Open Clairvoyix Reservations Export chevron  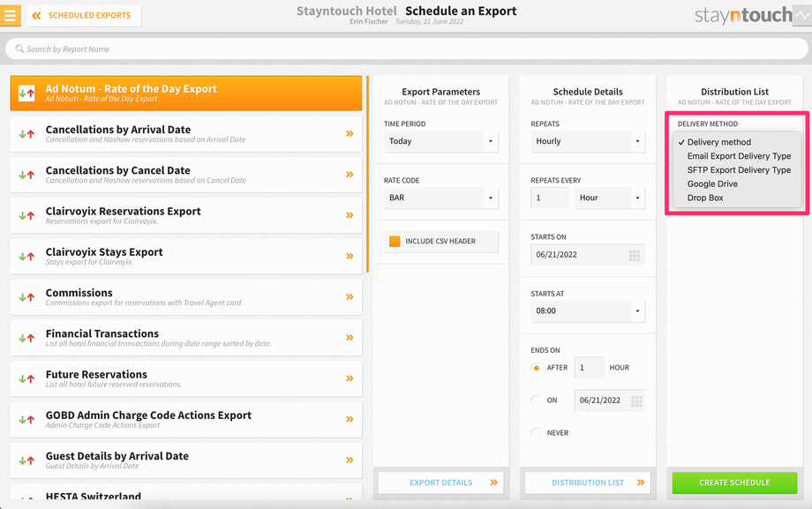pyautogui.click(x=350, y=215)
